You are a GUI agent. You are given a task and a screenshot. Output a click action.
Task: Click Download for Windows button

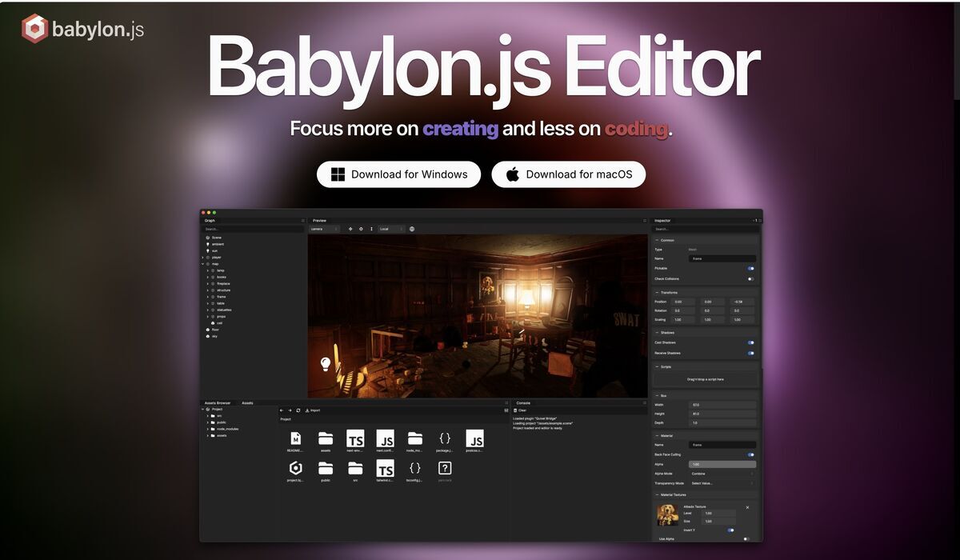point(398,174)
